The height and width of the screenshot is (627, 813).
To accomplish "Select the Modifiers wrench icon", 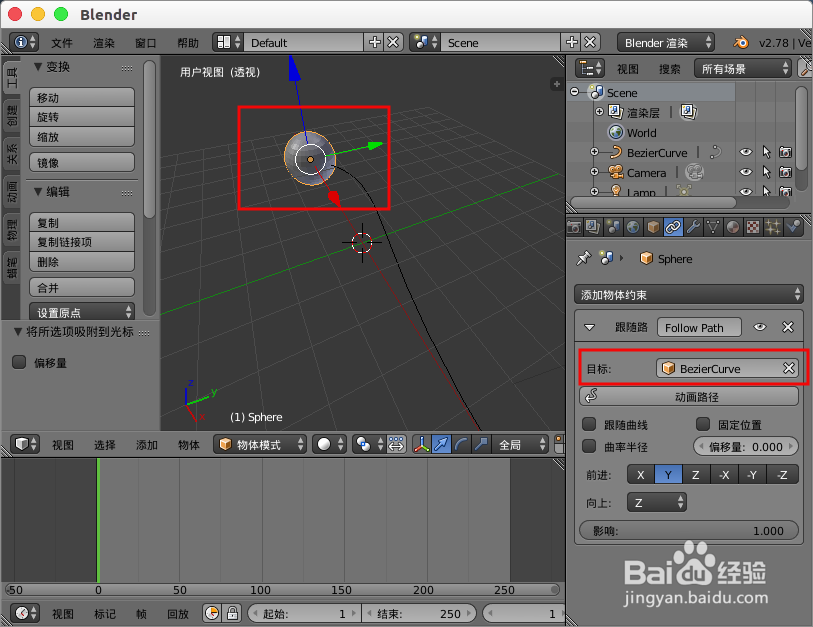I will click(693, 227).
